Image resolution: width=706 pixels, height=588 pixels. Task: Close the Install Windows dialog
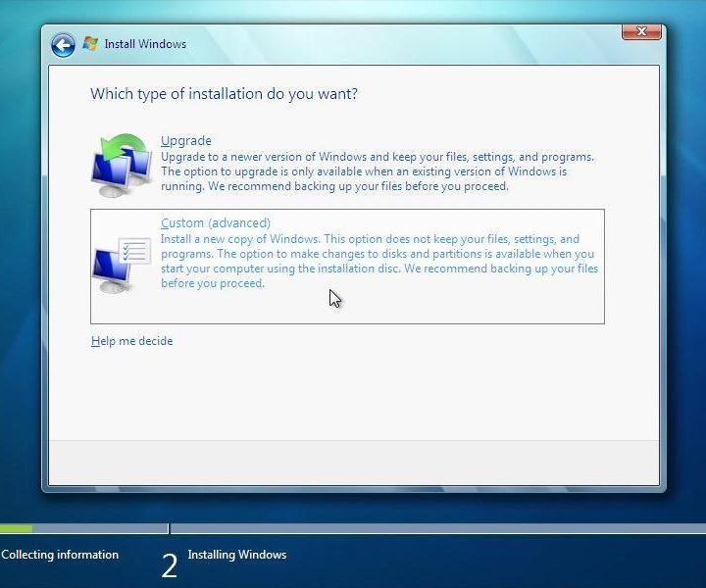pos(641,32)
